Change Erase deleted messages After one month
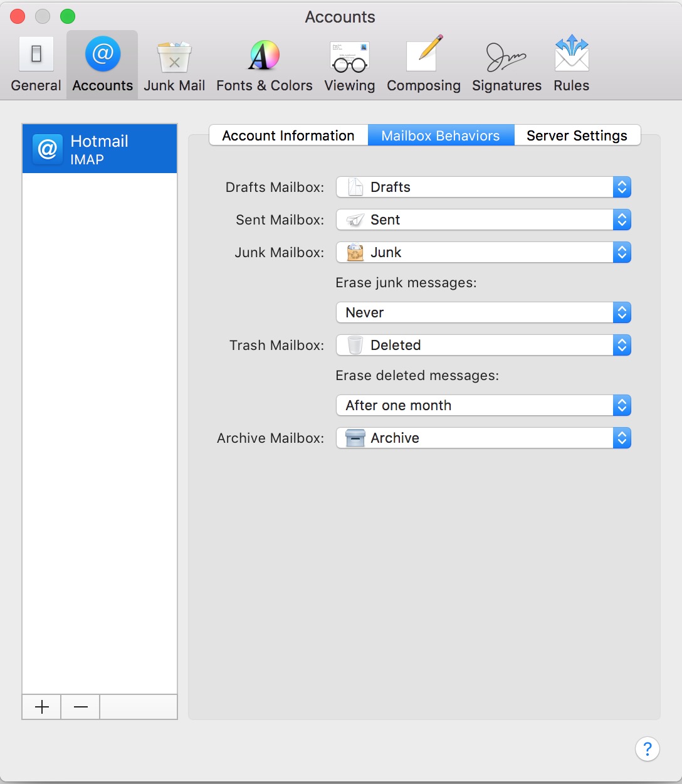682x784 pixels. click(x=483, y=405)
